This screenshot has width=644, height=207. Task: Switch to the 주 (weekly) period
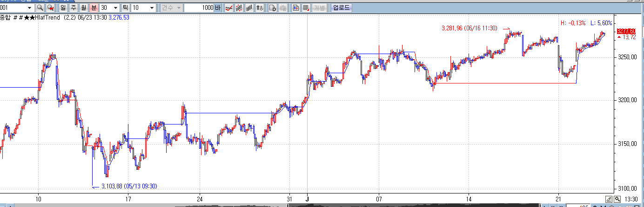click(x=74, y=8)
